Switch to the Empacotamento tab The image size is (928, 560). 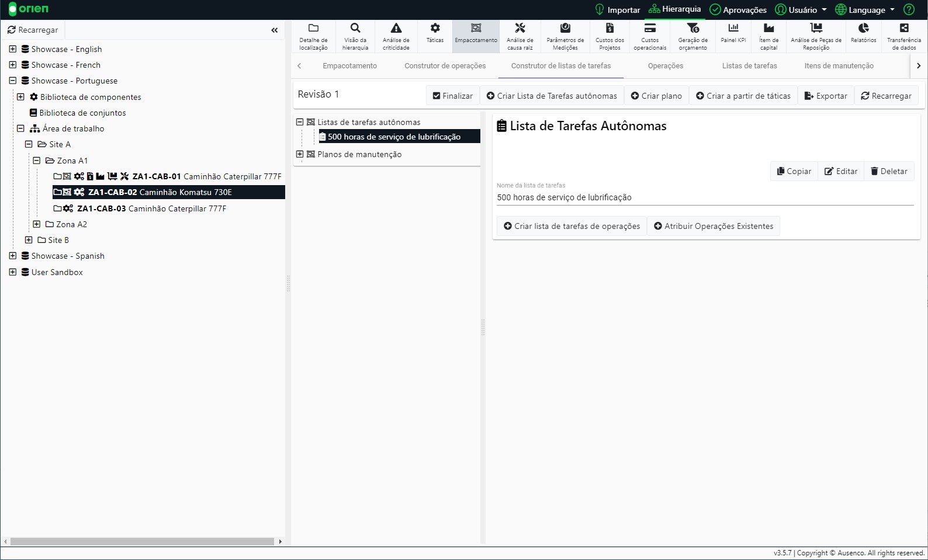coord(350,66)
